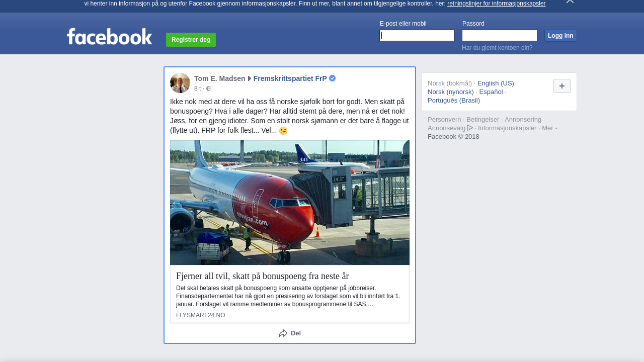Viewport: 644px width, 362px height.
Task: Open Har du glemt kontoen din link
Action: [x=497, y=48]
